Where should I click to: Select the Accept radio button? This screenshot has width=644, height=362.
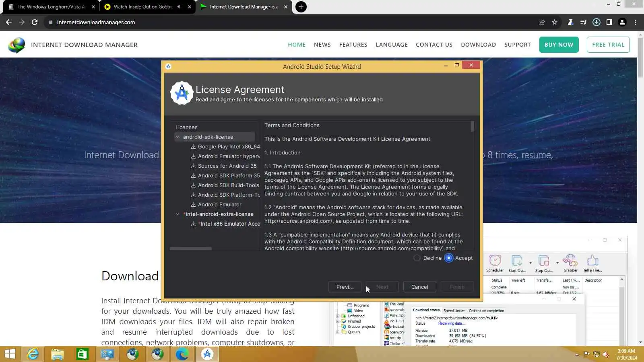click(x=449, y=258)
